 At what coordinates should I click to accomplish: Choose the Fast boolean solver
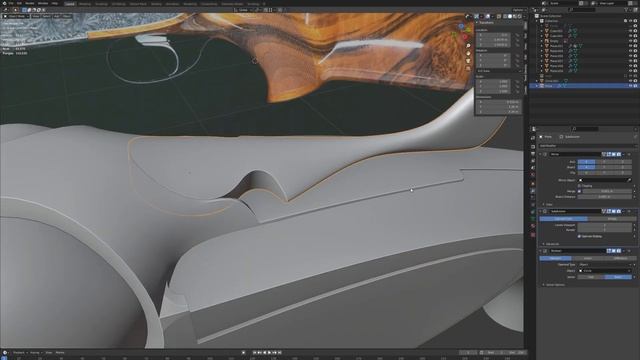[591, 277]
